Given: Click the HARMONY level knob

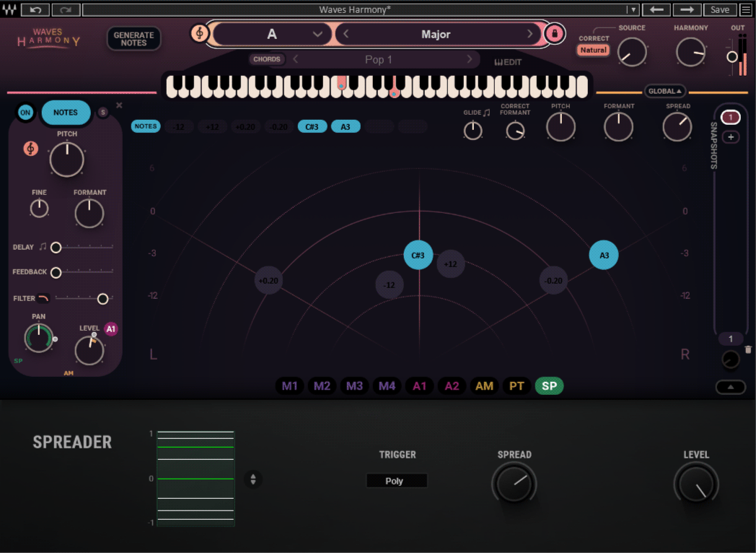Looking at the screenshot, I should 690,52.
